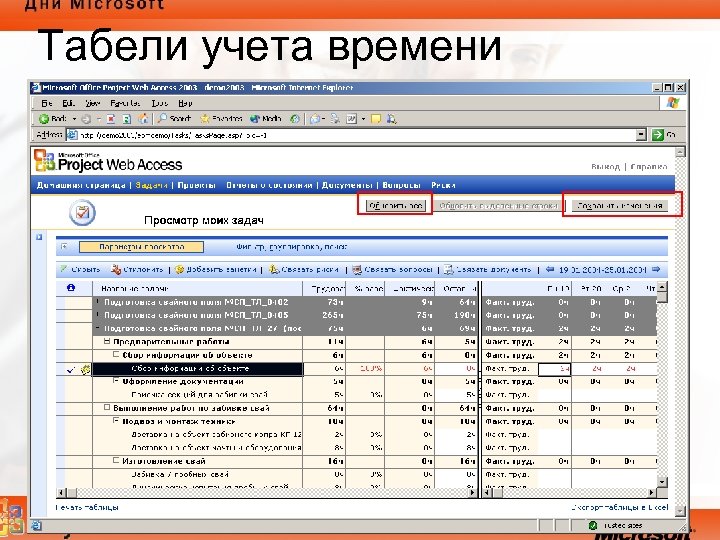Collapse Предварительные работы group
Screen dimensions: 720x540
point(107,342)
